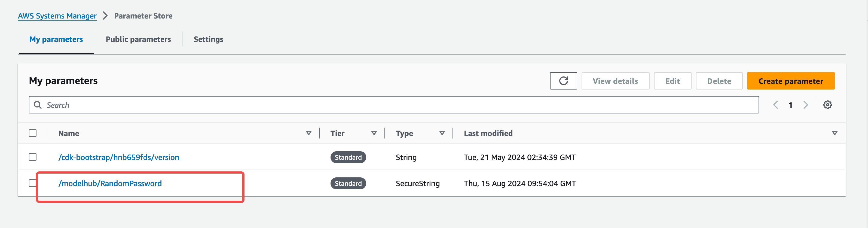Image resolution: width=868 pixels, height=228 pixels.
Task: Open the Settings tab
Action: point(208,39)
